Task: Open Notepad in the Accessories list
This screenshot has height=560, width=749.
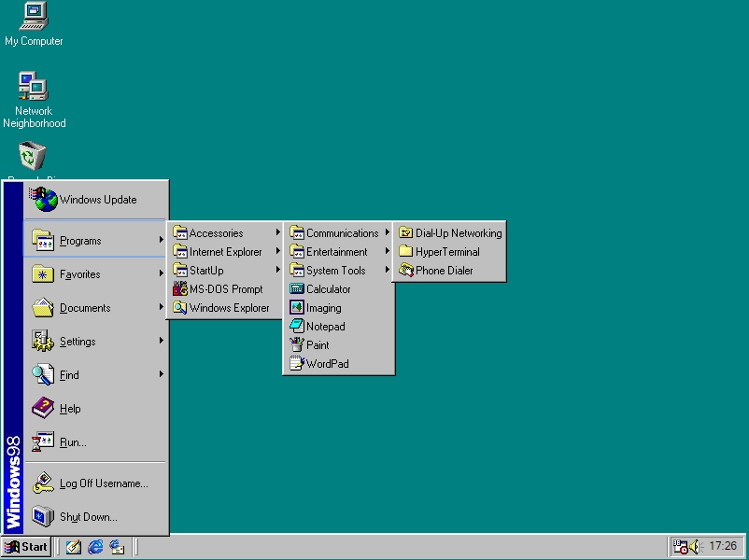Action: (339, 326)
